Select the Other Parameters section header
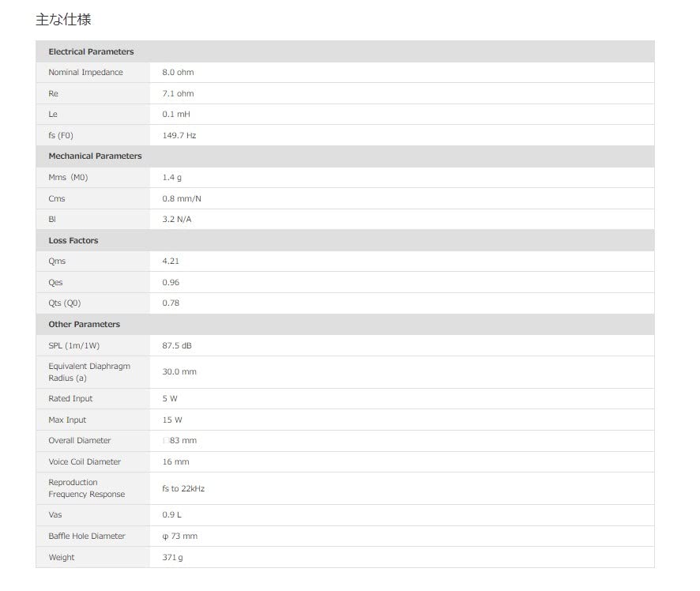The image size is (700, 591). point(84,324)
